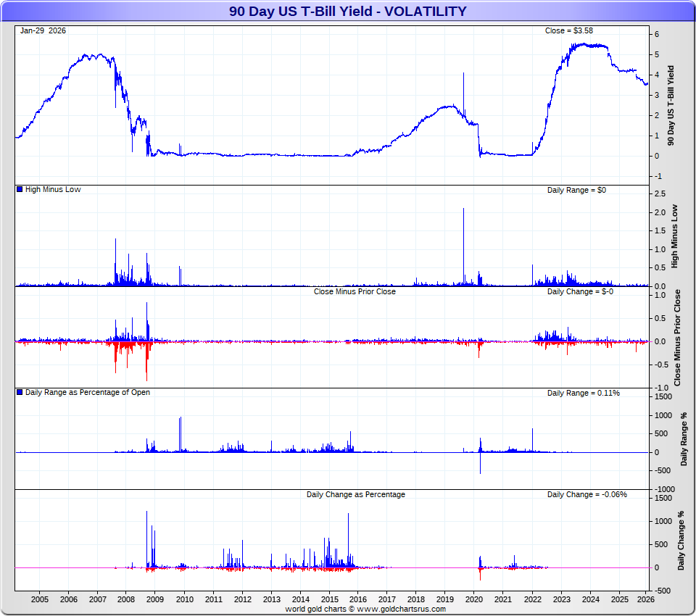Click the 'Close Minus Prior Close' panel heading
This screenshot has height=616, width=696.
[355, 291]
